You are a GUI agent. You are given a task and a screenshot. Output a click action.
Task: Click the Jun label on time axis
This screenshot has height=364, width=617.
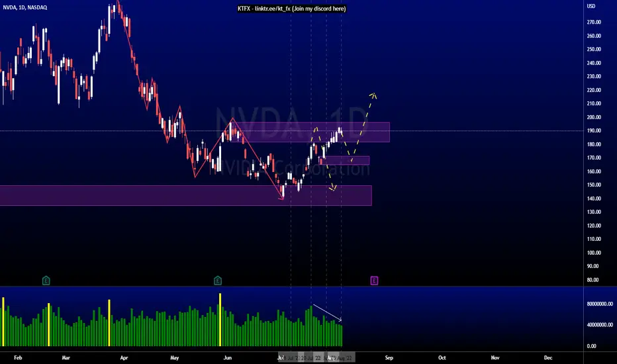click(228, 357)
